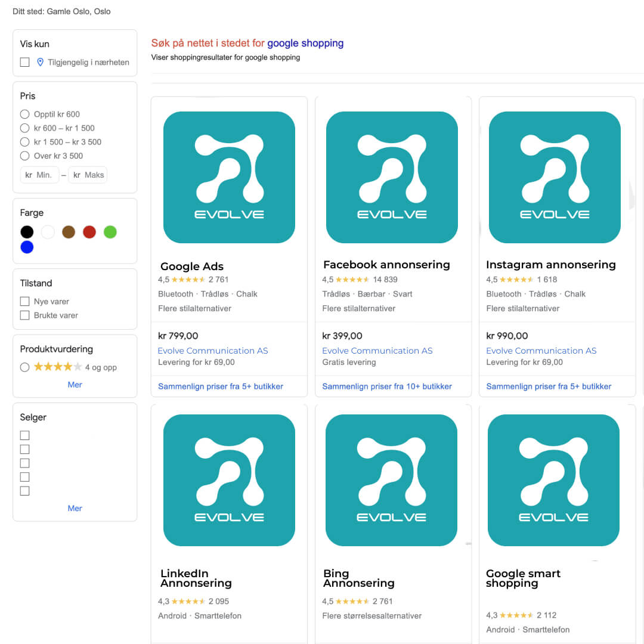The width and height of the screenshot is (644, 644).
Task: Open Evolve Communication AS under Google Ads
Action: [x=213, y=351]
